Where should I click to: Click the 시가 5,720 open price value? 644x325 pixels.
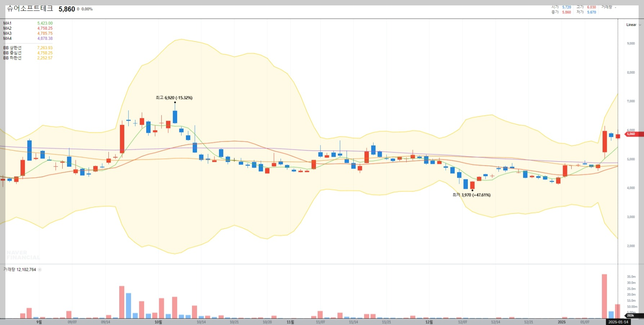point(567,7)
